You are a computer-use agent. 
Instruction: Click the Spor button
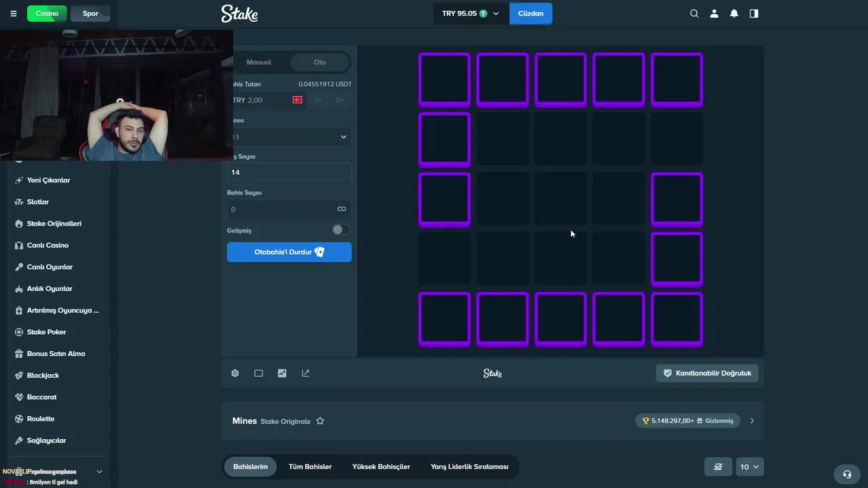pos(90,14)
